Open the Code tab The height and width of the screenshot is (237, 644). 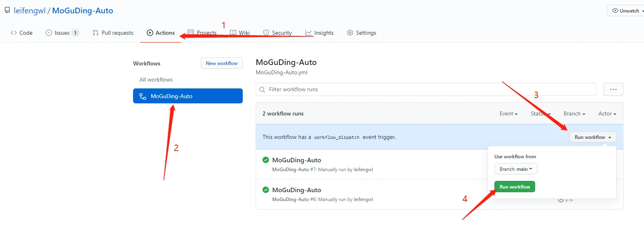[21, 33]
